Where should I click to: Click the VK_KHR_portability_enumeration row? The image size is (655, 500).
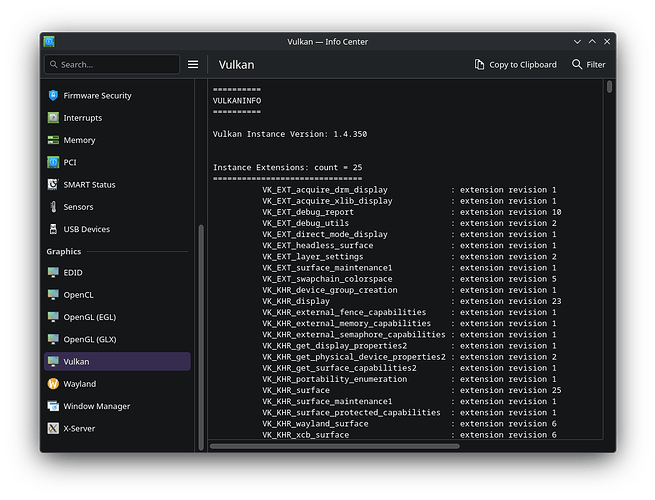(409, 379)
